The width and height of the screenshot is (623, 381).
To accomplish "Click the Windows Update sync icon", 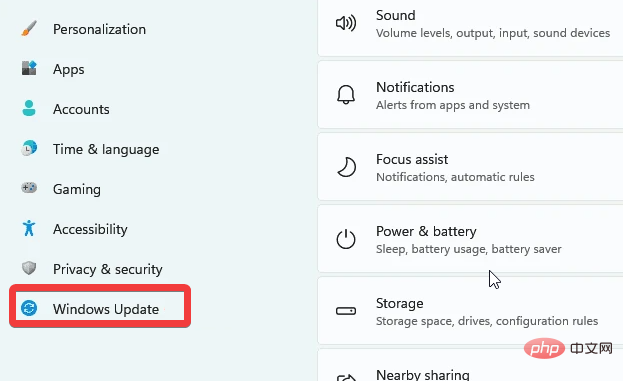I will pyautogui.click(x=29, y=308).
